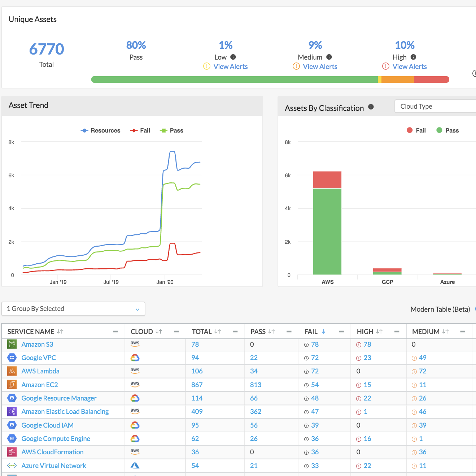
Task: Open the Service Name column menu
Action: click(x=115, y=332)
